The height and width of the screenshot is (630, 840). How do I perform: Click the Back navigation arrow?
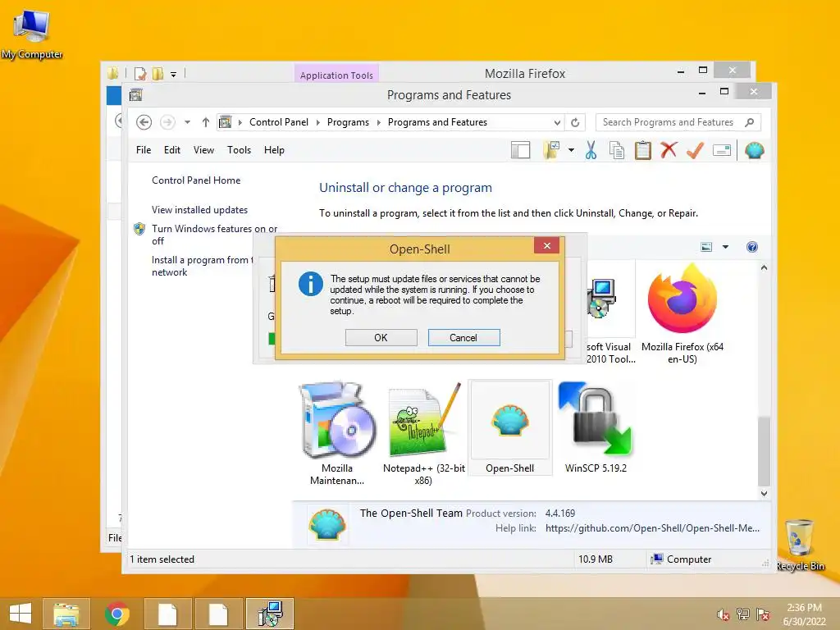[x=144, y=122]
